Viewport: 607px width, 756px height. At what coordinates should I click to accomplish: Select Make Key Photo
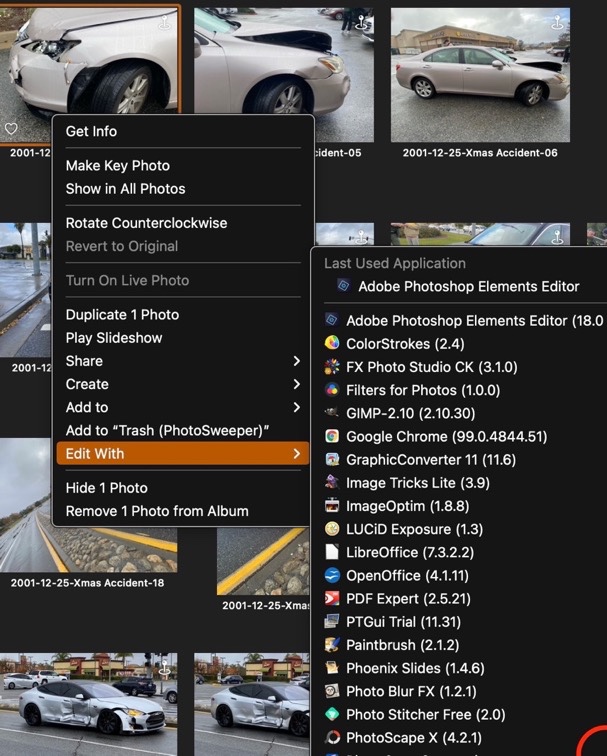point(183,165)
